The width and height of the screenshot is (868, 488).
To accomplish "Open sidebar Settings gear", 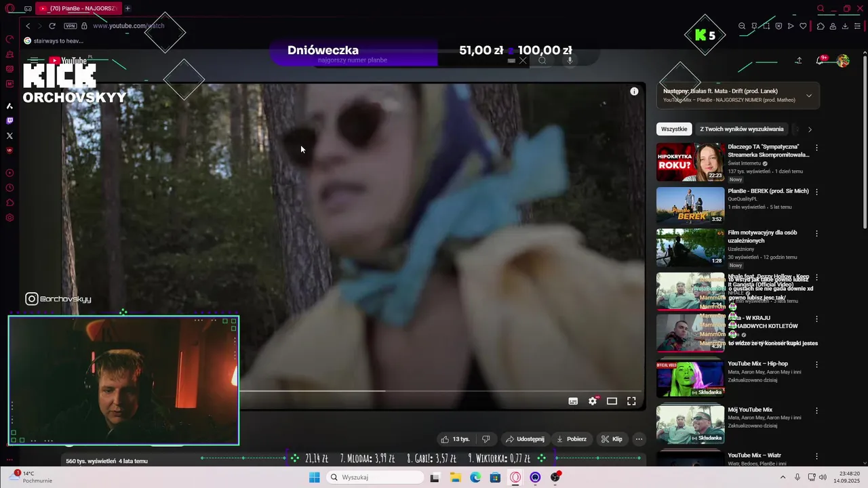I will [9, 218].
